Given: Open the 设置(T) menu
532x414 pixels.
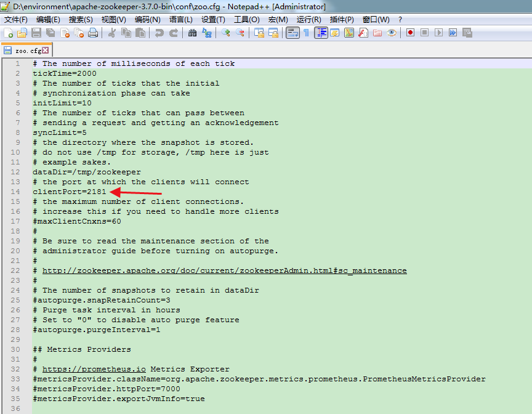Looking at the screenshot, I should [213, 20].
